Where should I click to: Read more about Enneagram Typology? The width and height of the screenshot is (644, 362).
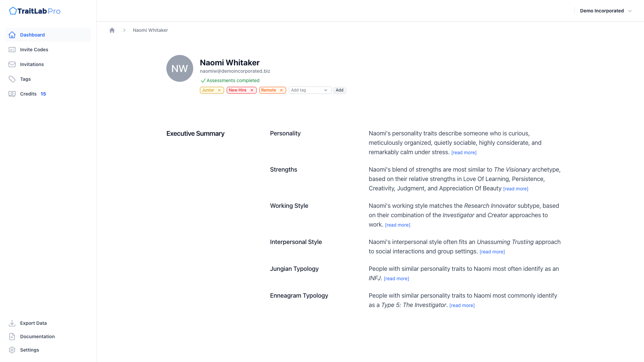[462, 305]
